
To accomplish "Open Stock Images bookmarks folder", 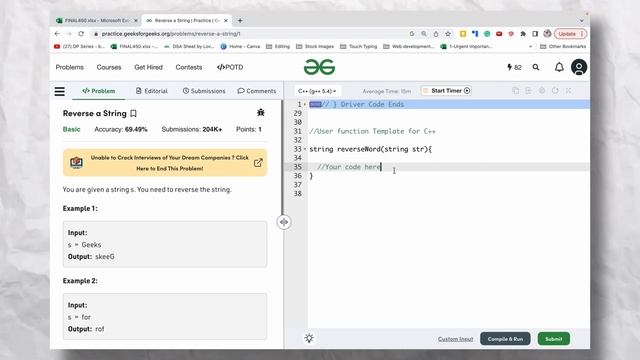I will point(315,47).
